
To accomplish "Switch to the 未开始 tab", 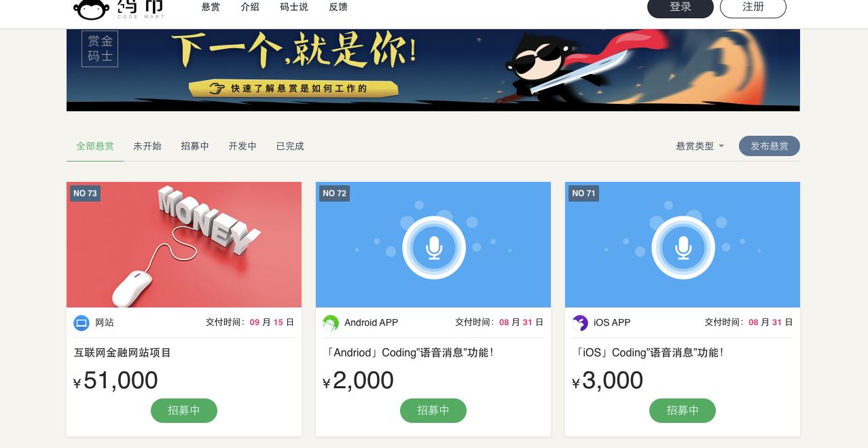I will [147, 146].
